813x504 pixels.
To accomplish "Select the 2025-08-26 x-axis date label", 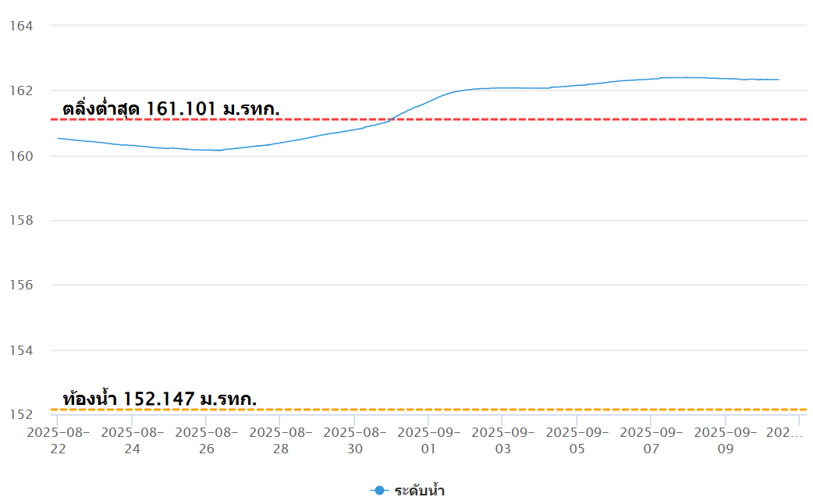I will click(206, 440).
